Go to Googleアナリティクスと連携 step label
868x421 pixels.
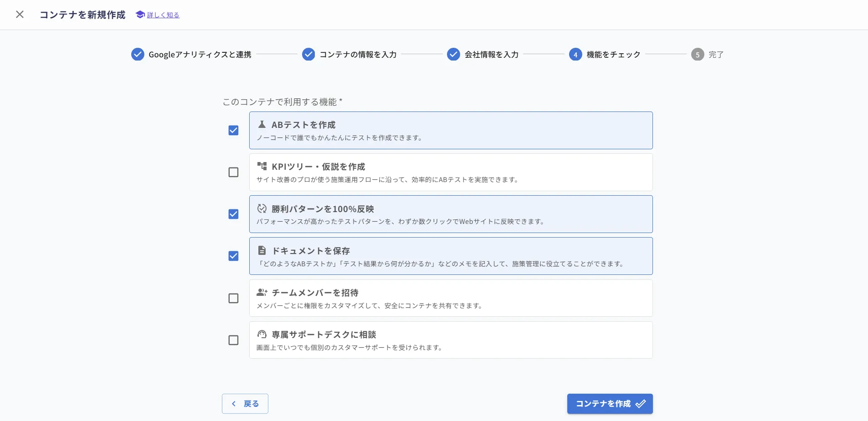(x=200, y=55)
